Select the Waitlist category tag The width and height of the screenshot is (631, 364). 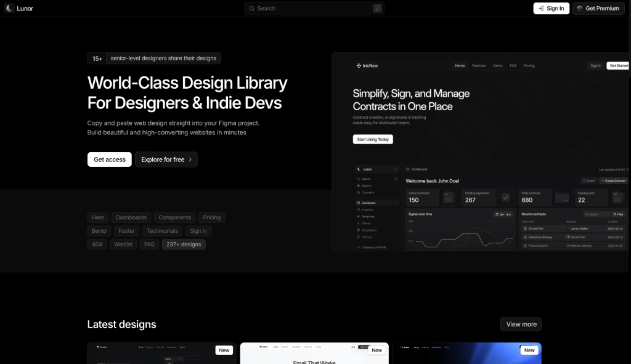click(123, 245)
